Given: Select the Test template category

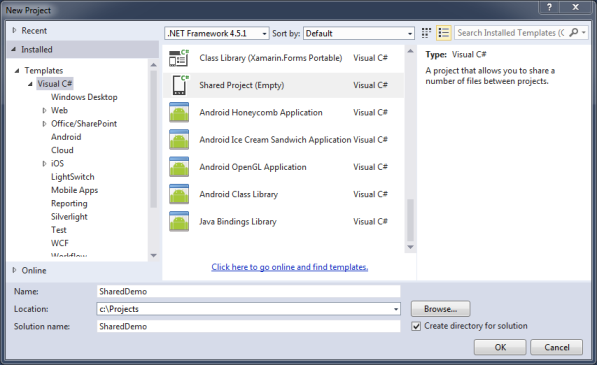Looking at the screenshot, I should tap(59, 230).
